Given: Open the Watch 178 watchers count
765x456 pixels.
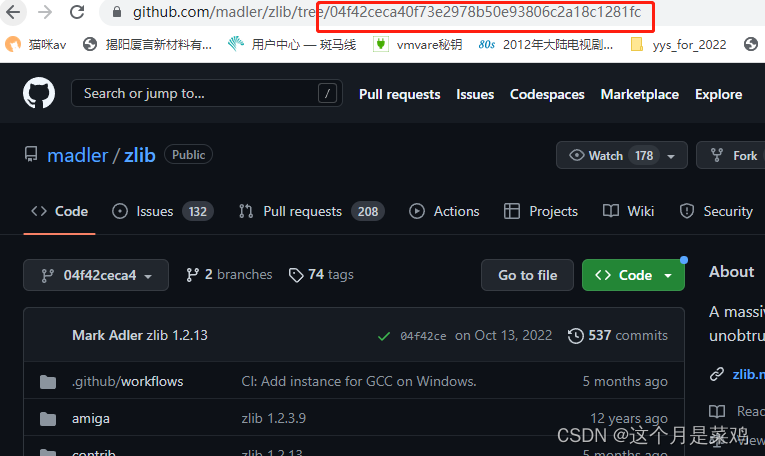Looking at the screenshot, I should (x=644, y=156).
